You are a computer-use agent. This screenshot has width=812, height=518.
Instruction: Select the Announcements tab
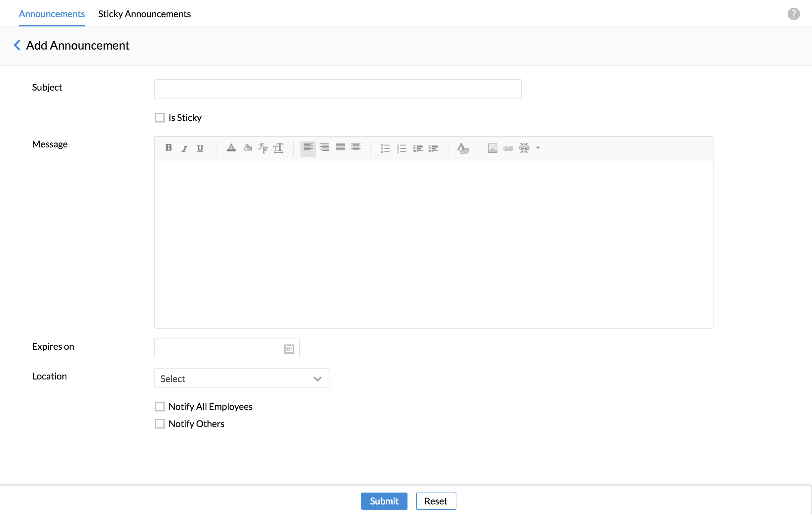[52, 14]
